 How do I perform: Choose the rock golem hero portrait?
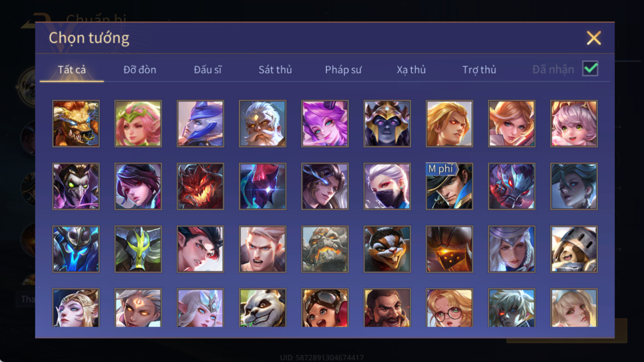pos(325,249)
